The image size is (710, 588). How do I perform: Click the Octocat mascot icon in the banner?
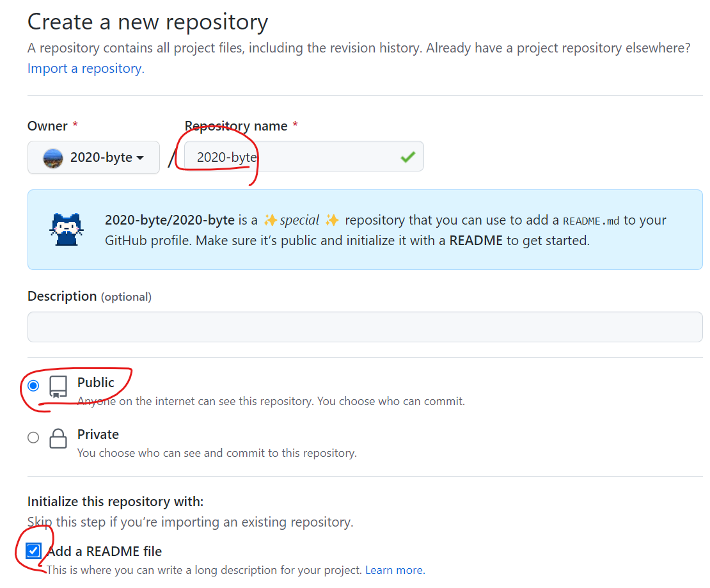67,229
